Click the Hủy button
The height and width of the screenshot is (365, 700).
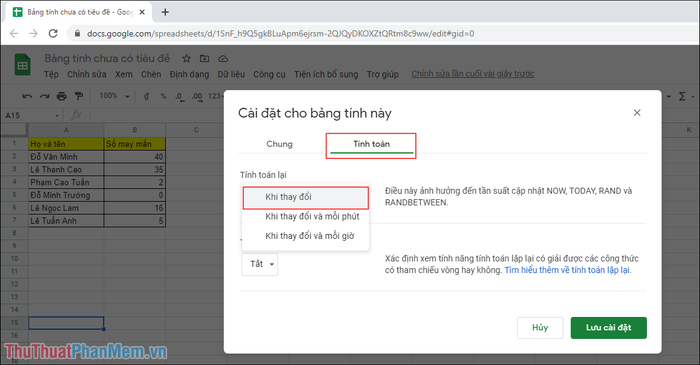[x=540, y=328]
